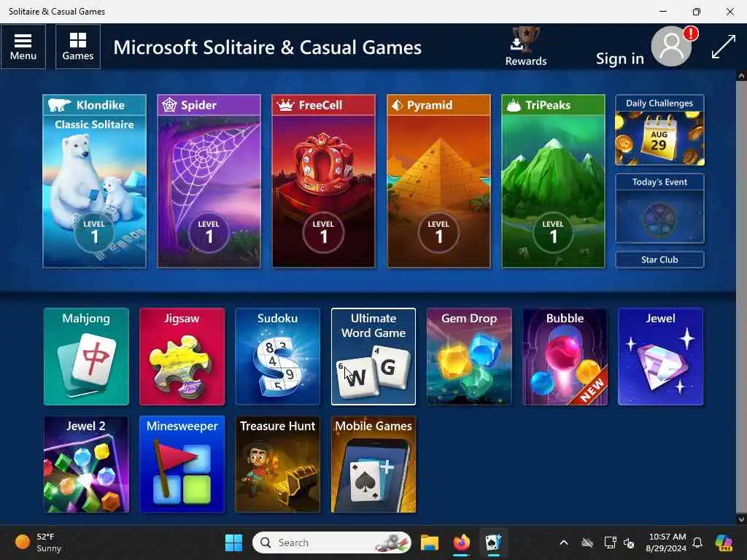747x560 pixels.
Task: Expand the system tray hidden icons chevron
Action: 564,542
